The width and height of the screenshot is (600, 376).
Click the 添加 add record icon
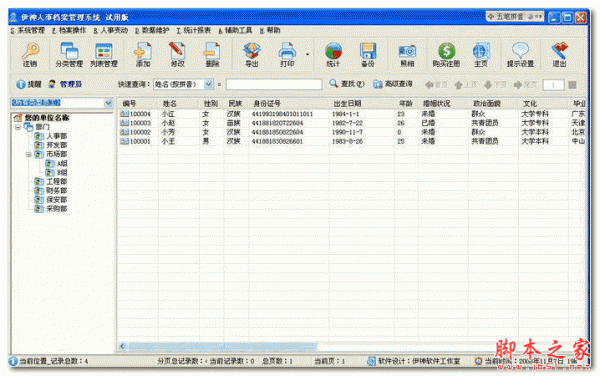pyautogui.click(x=143, y=55)
